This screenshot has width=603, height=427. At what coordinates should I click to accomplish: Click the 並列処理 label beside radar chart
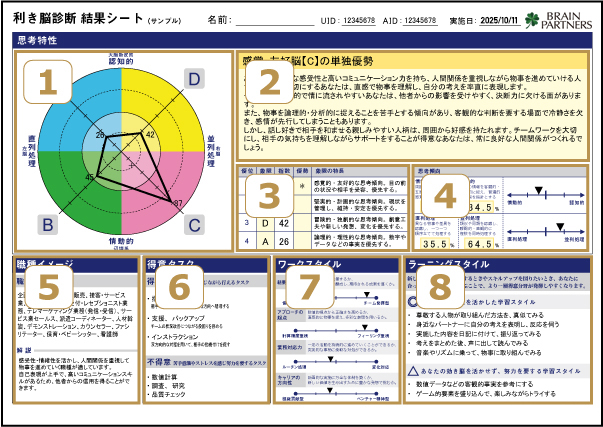click(x=211, y=151)
